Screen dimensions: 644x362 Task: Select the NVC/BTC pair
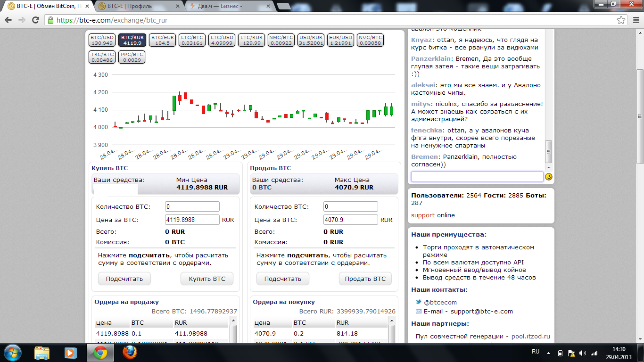click(x=371, y=40)
